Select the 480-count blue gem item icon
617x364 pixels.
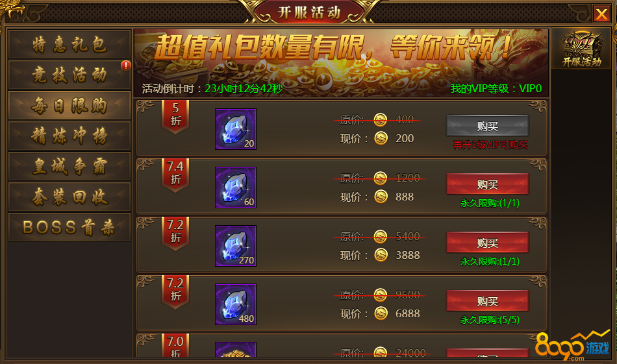236,304
